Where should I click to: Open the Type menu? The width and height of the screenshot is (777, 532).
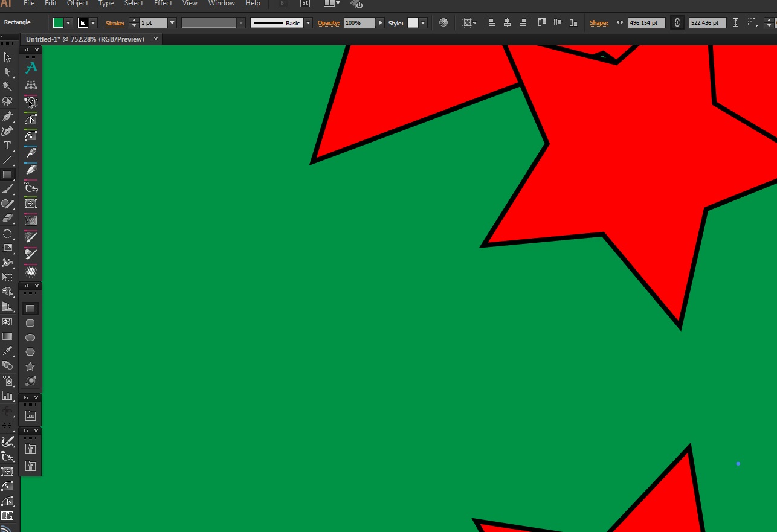tap(106, 4)
